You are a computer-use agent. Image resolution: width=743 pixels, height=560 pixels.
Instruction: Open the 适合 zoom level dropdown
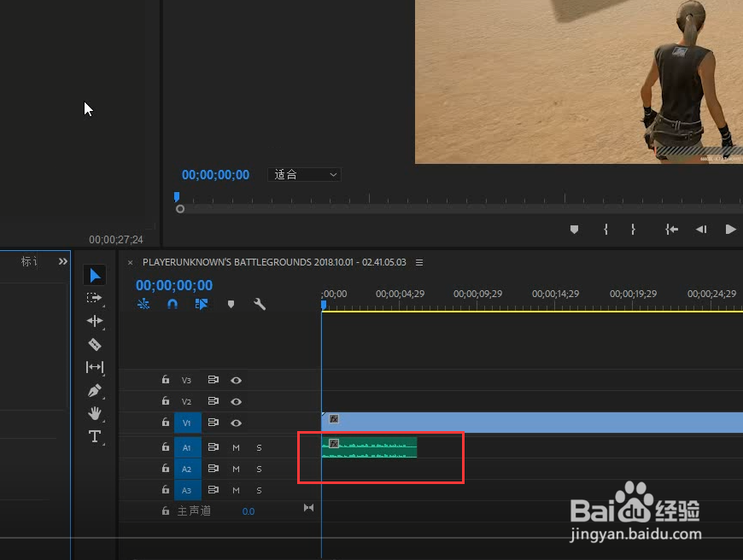pyautogui.click(x=304, y=174)
